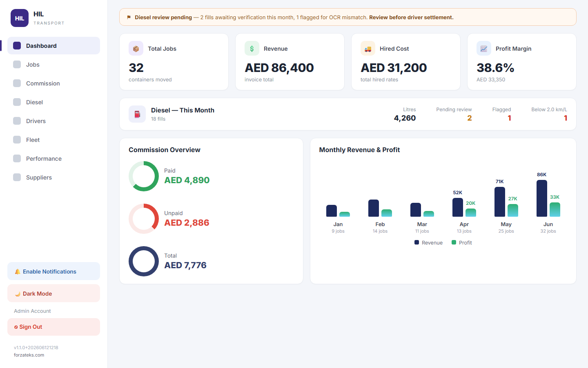Click the Diesel — This Month heading
The height and width of the screenshot is (368, 588).
[x=183, y=110]
